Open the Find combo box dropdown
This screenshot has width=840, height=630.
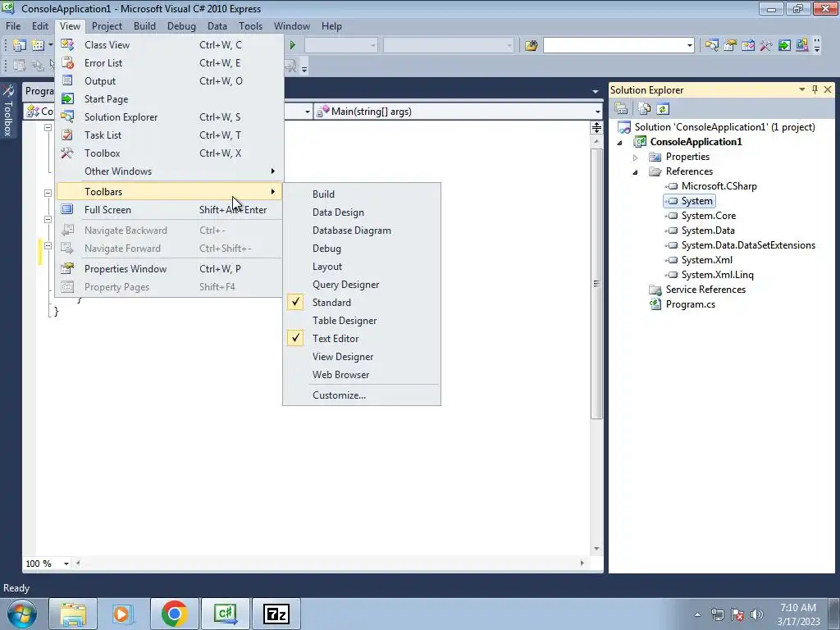689,46
